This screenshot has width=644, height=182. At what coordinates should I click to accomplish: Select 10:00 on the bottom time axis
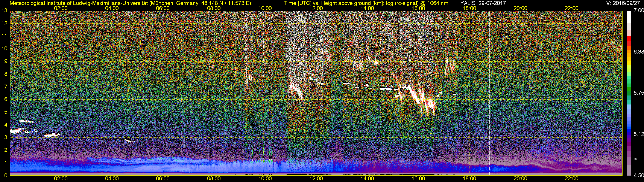pos(265,179)
